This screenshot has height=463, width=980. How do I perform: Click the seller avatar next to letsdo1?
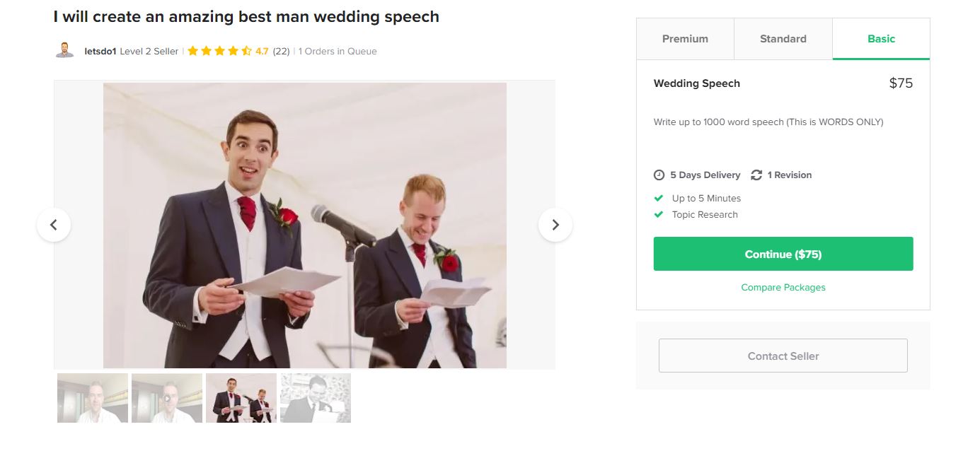tap(64, 51)
